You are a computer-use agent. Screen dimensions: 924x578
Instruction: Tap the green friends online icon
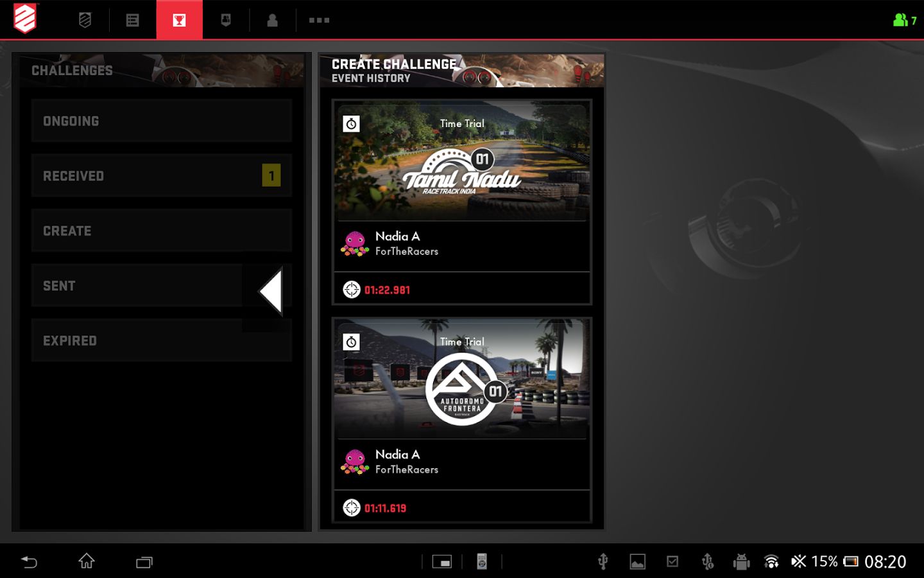tap(904, 20)
